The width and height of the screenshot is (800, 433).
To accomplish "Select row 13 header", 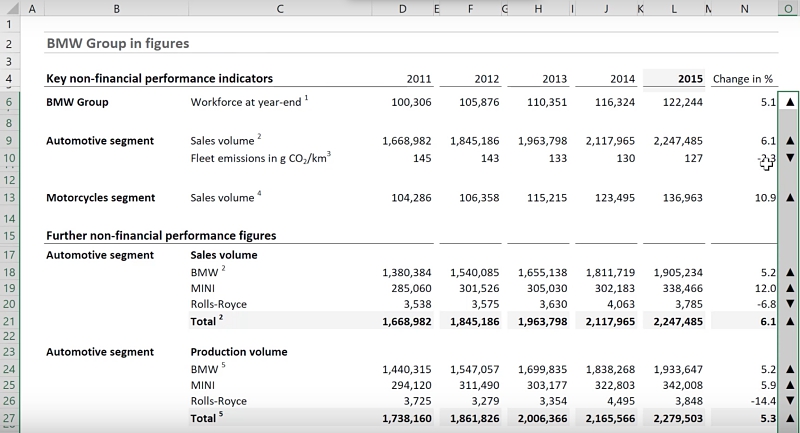I will 9,198.
